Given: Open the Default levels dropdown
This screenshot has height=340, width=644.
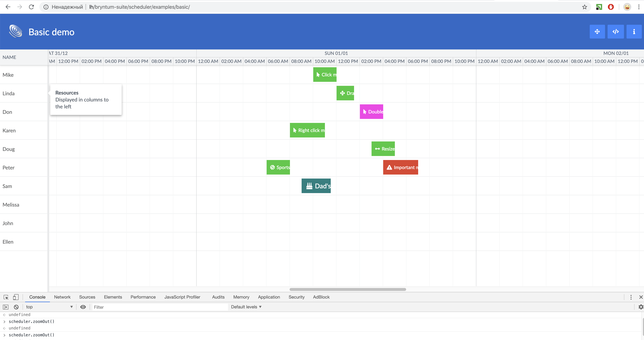Looking at the screenshot, I should [x=246, y=307].
